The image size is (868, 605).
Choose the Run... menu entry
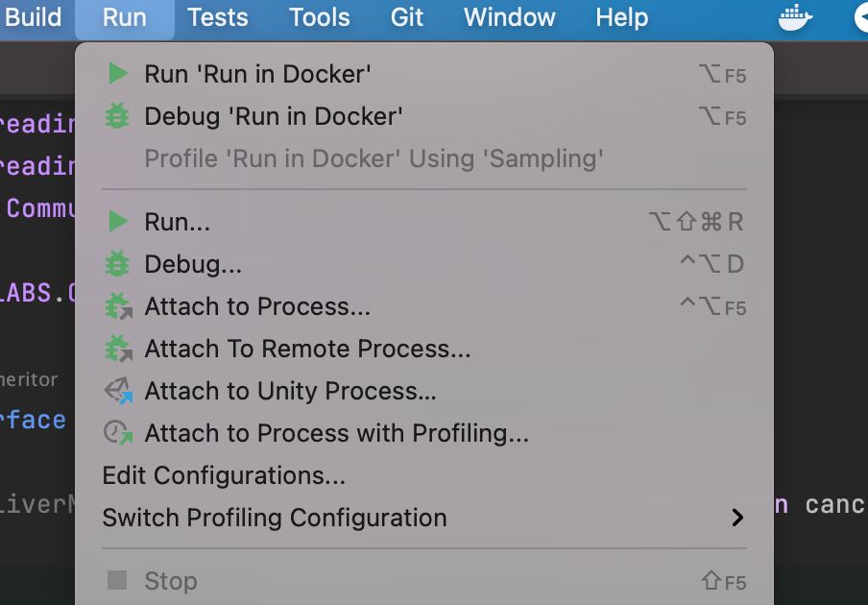coord(424,222)
